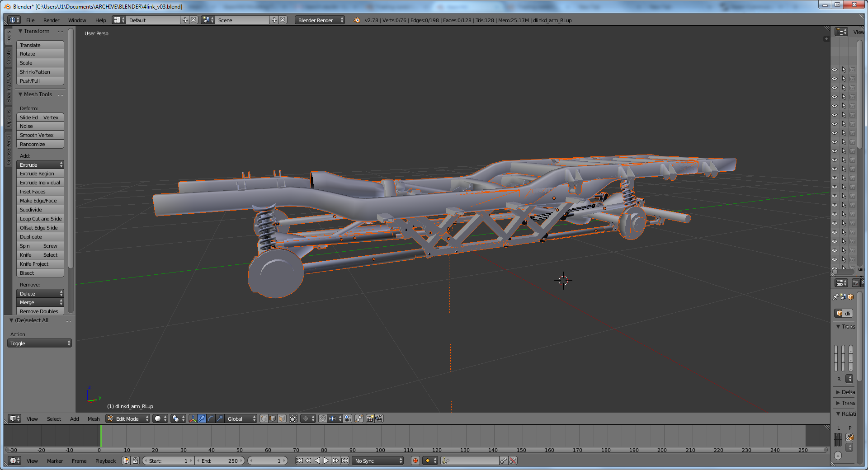Delete keyframe with crossed key icon

[x=513, y=461]
